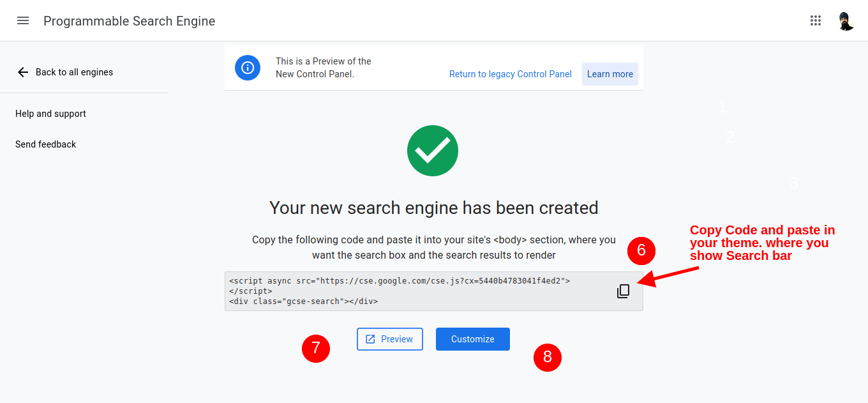Click the green checkmark success icon
The image size is (868, 403).
tap(433, 151)
